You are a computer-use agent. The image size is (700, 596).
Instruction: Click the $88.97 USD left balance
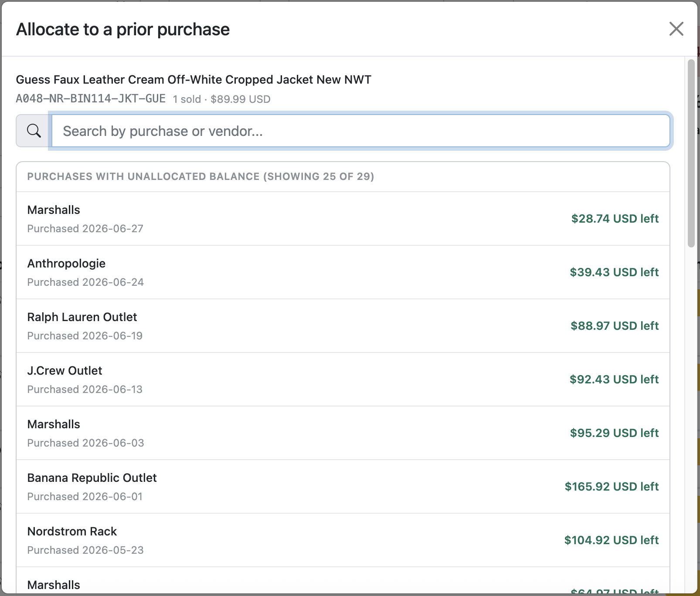click(615, 326)
